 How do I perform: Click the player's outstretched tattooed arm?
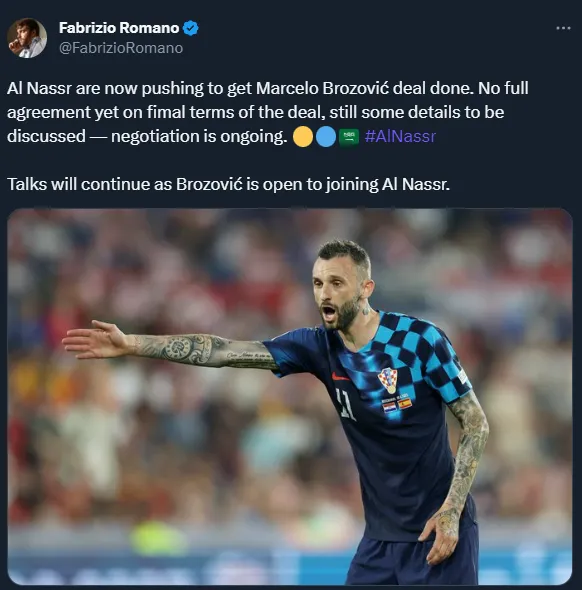click(x=171, y=347)
